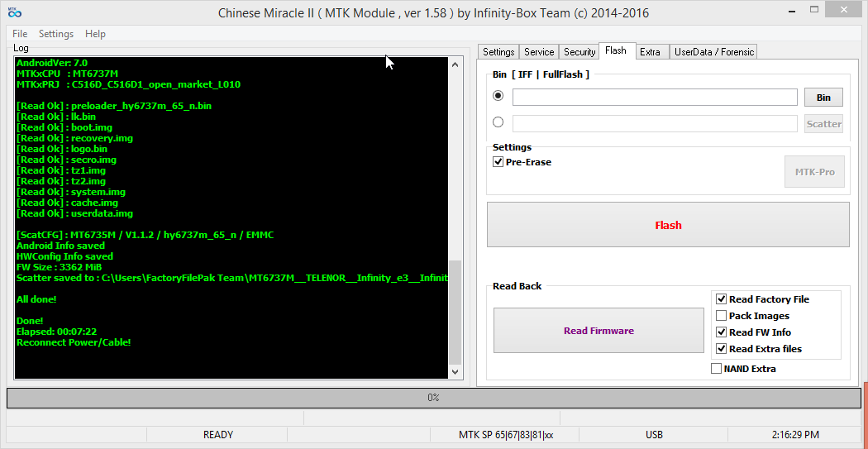Click the ScatCFG MT6735M log line
The width and height of the screenshot is (868, 449).
[x=145, y=236]
